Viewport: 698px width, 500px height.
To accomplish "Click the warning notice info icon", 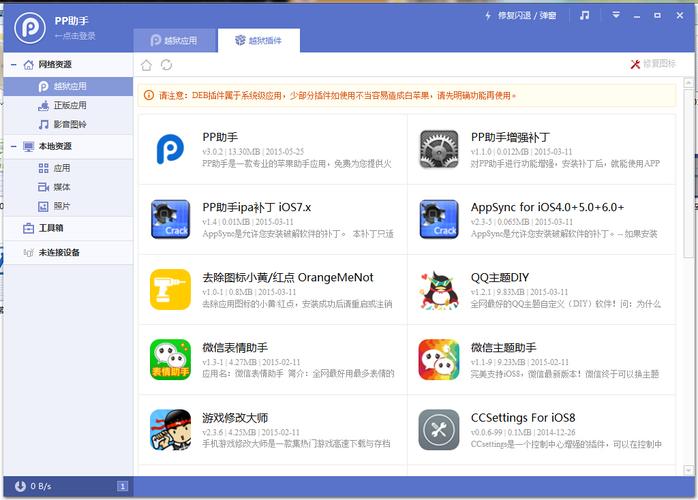I will [x=149, y=95].
